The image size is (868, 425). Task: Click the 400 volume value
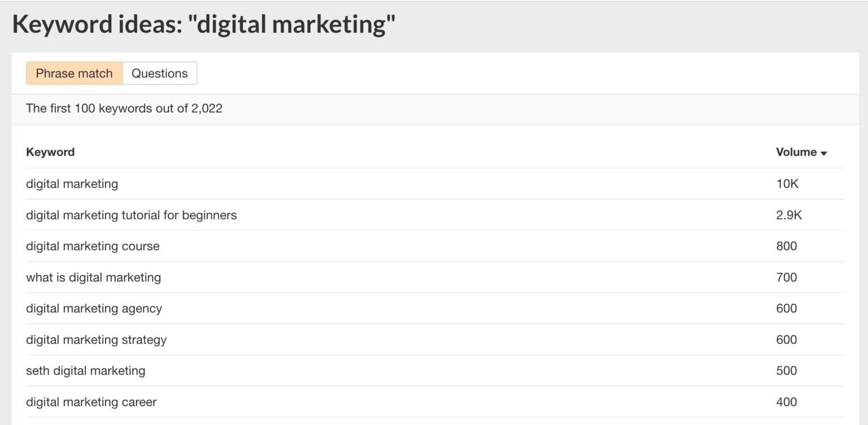click(785, 401)
